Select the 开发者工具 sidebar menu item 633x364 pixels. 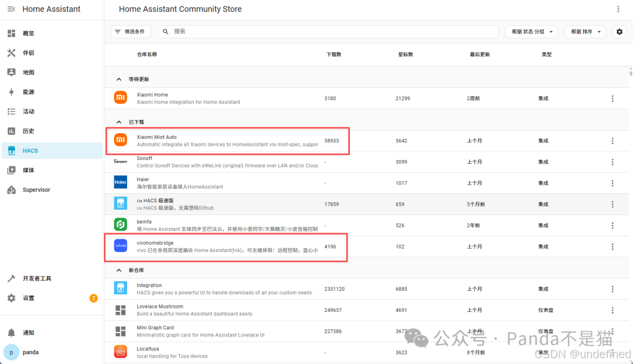coord(52,278)
